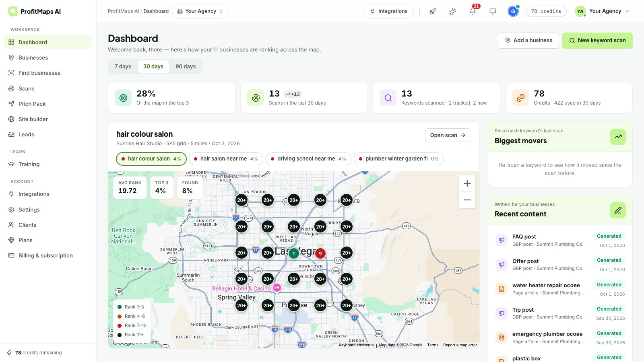
Task: Click the Add a business button
Action: pos(528,41)
